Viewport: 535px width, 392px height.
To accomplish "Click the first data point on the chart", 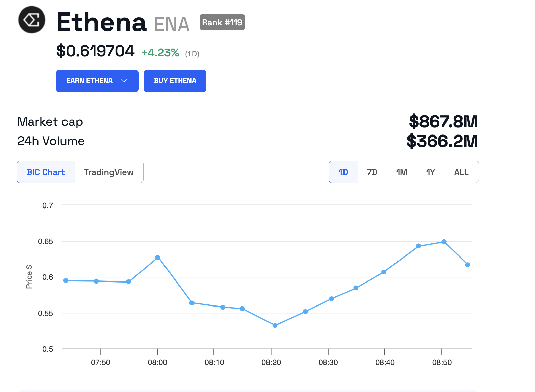I will [66, 280].
